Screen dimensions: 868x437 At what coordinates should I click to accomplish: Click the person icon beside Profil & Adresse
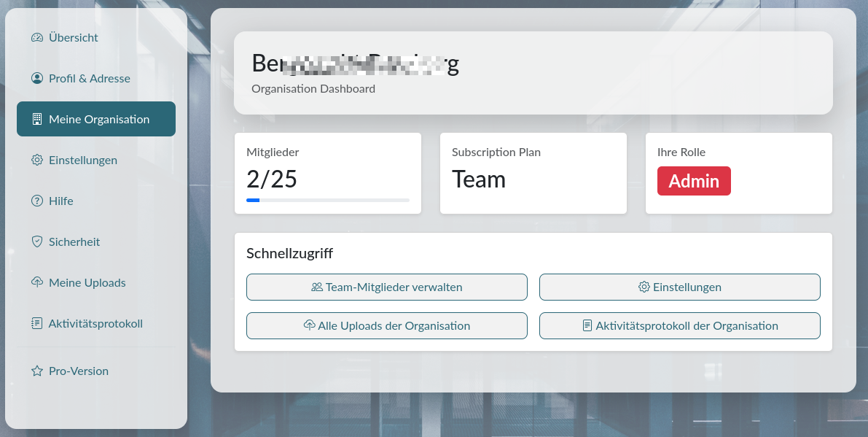coord(37,78)
